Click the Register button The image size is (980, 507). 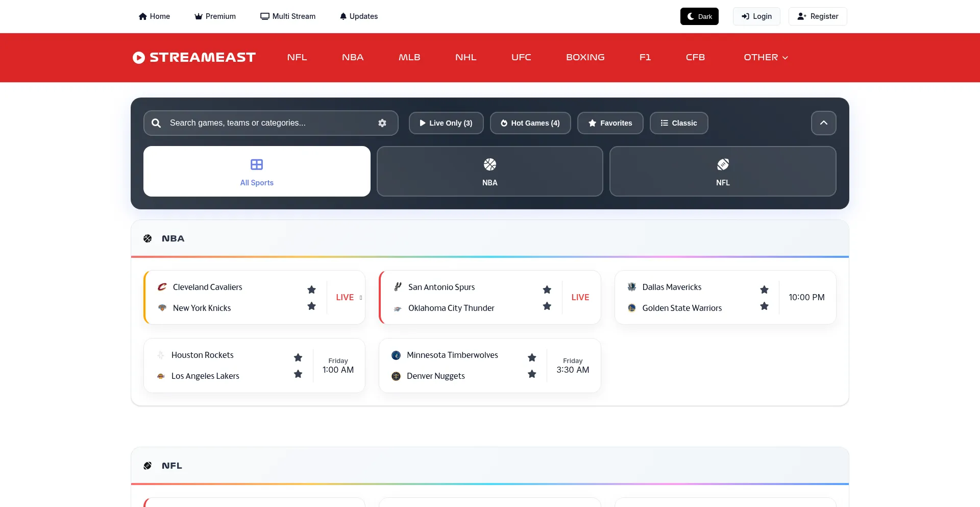click(818, 16)
